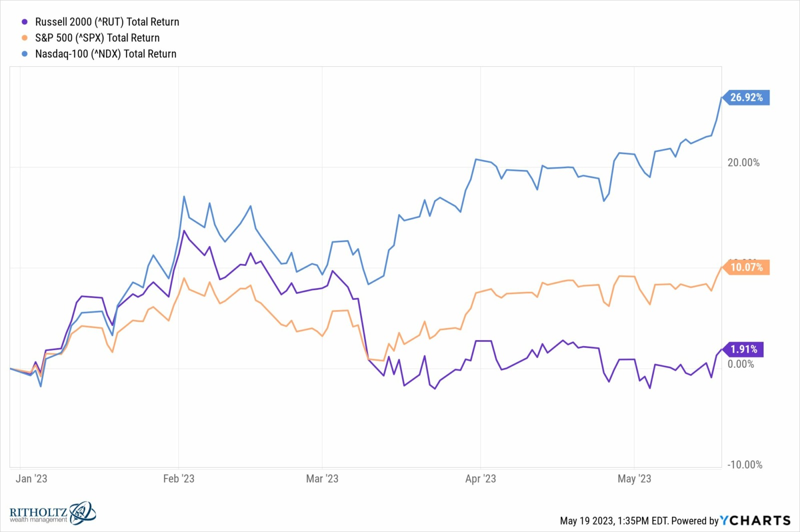Click the Mar '23 axis label

point(322,479)
